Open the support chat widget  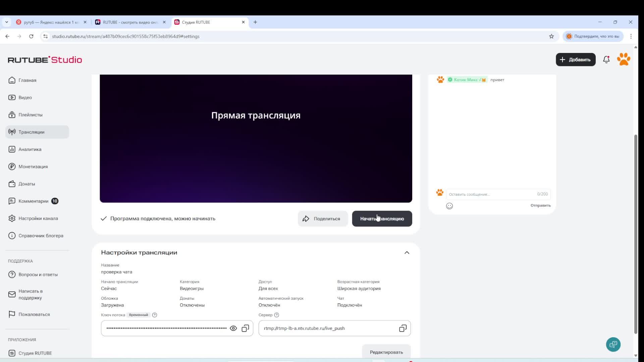click(613, 344)
